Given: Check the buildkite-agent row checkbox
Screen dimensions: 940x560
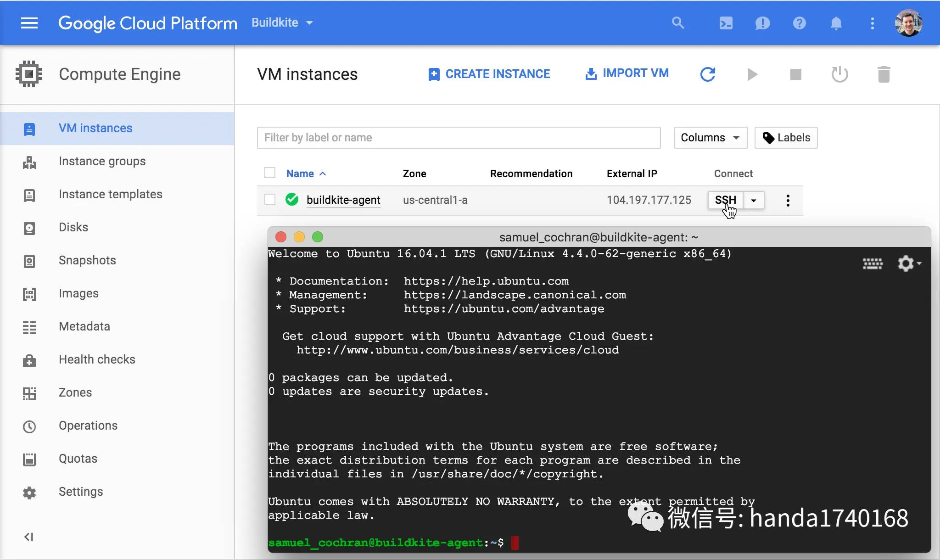Looking at the screenshot, I should coord(270,200).
